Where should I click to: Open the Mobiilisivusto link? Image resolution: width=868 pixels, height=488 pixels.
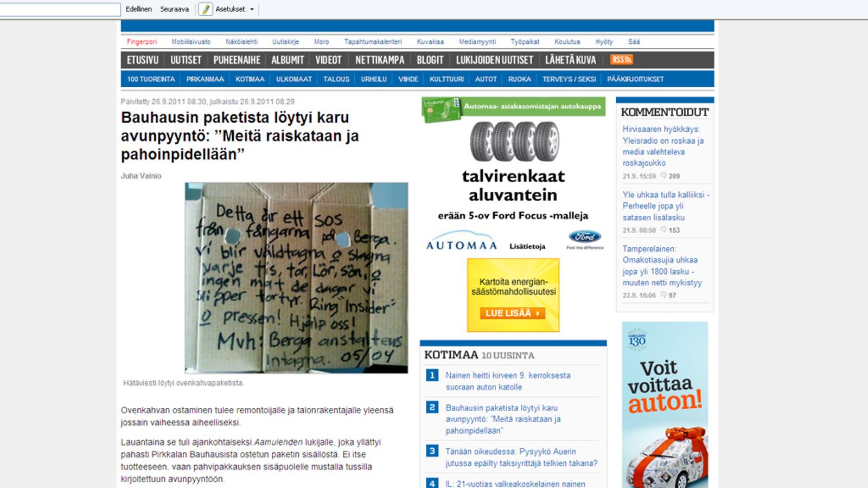click(x=191, y=42)
